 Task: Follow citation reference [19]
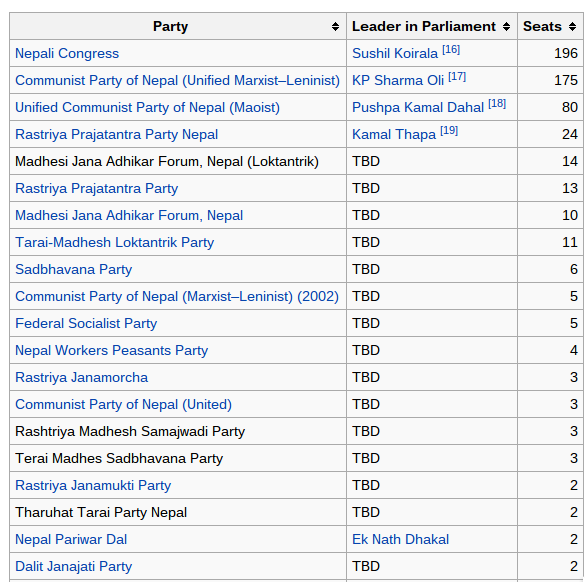(449, 131)
